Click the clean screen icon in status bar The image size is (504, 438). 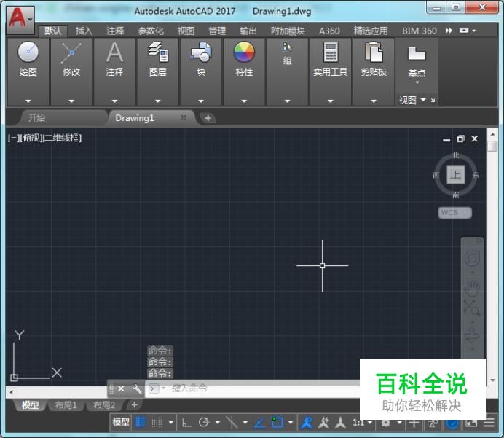coord(471,423)
